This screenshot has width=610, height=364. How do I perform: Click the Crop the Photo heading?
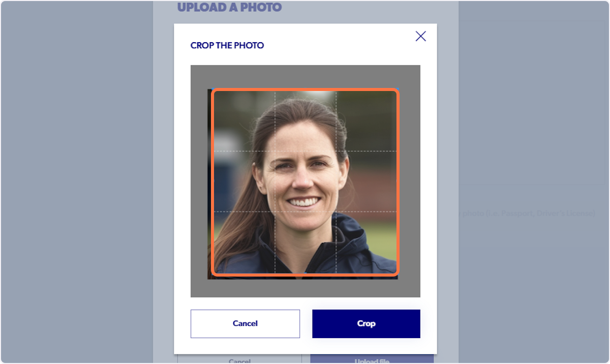click(x=227, y=45)
